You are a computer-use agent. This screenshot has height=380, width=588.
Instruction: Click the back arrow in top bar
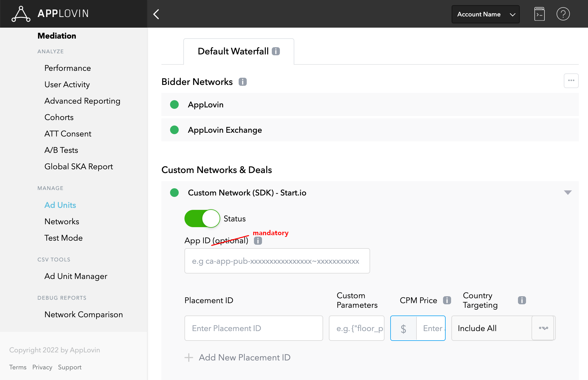(x=156, y=14)
